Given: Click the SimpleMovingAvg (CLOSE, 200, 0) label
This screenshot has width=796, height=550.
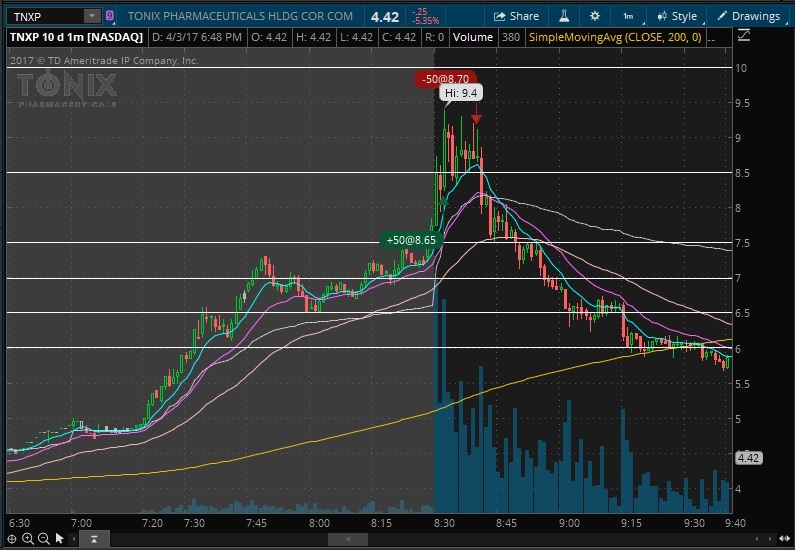Looking at the screenshot, I should [x=615, y=37].
